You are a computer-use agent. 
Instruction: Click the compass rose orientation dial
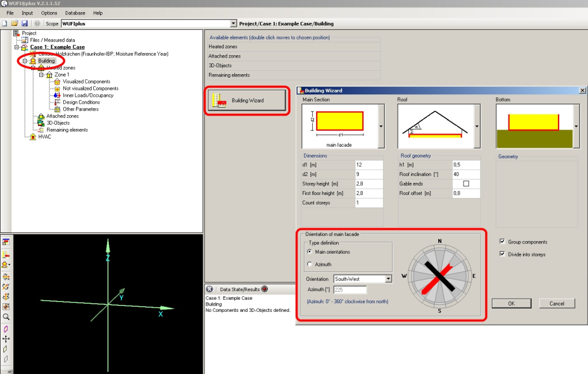pos(439,277)
